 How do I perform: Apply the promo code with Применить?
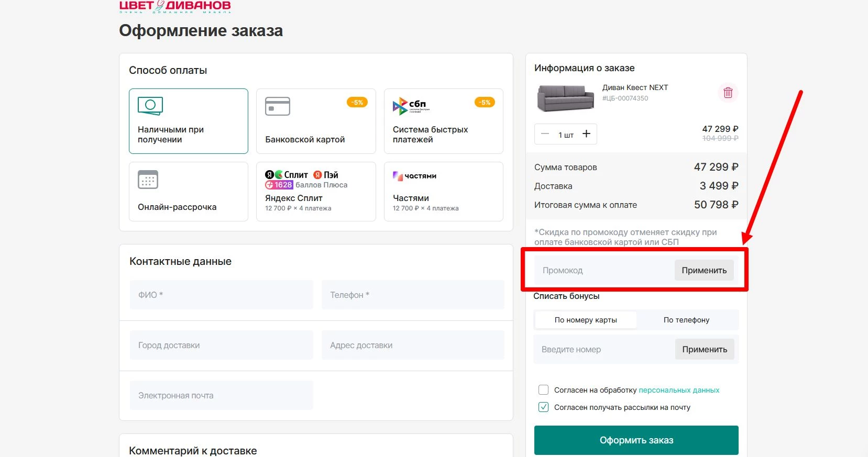704,270
